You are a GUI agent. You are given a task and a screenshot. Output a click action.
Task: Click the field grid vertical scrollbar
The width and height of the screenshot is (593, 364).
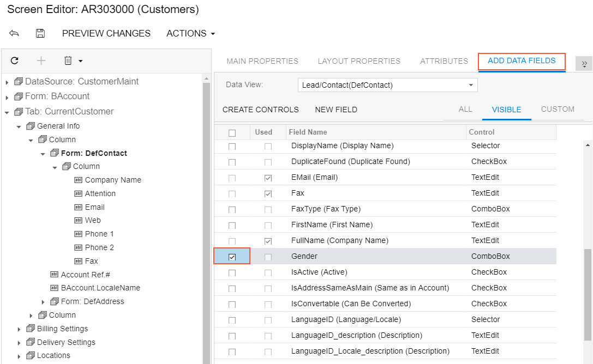[587, 294]
